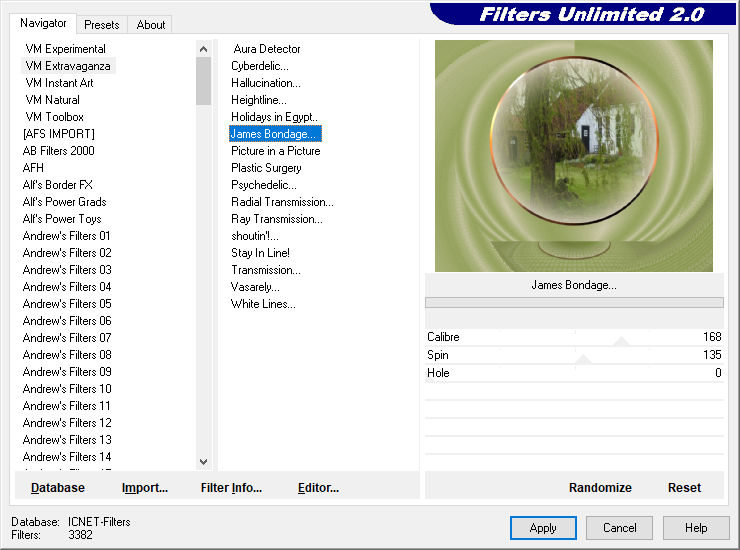Screen dimensions: 740x550
Task: Click the category list scrollbar thumb
Action: pos(203,81)
